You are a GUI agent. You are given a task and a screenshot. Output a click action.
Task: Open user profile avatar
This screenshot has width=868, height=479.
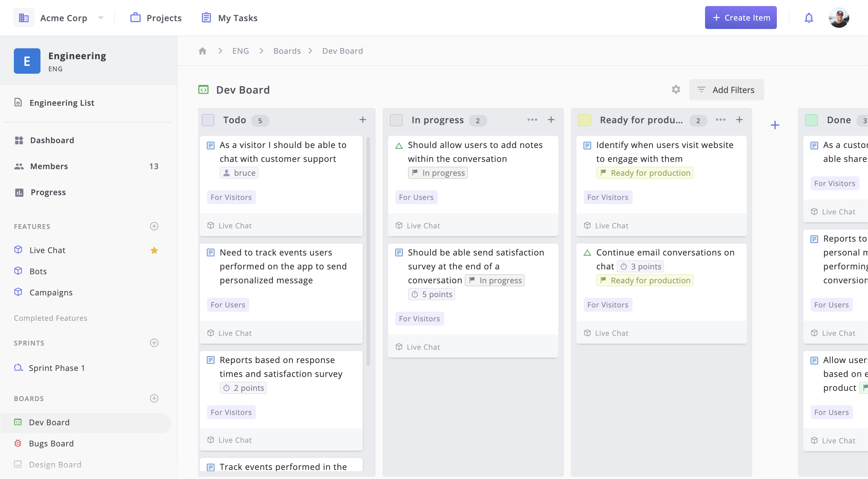(838, 18)
